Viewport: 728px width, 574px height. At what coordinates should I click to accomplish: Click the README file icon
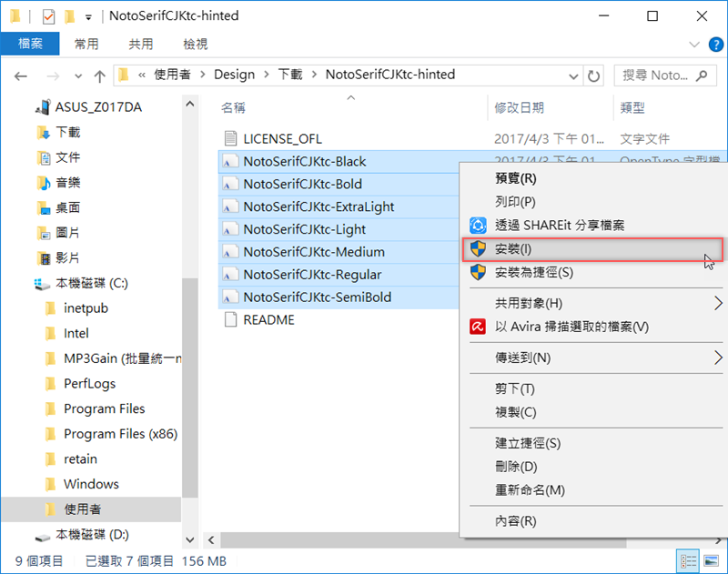pyautogui.click(x=230, y=319)
